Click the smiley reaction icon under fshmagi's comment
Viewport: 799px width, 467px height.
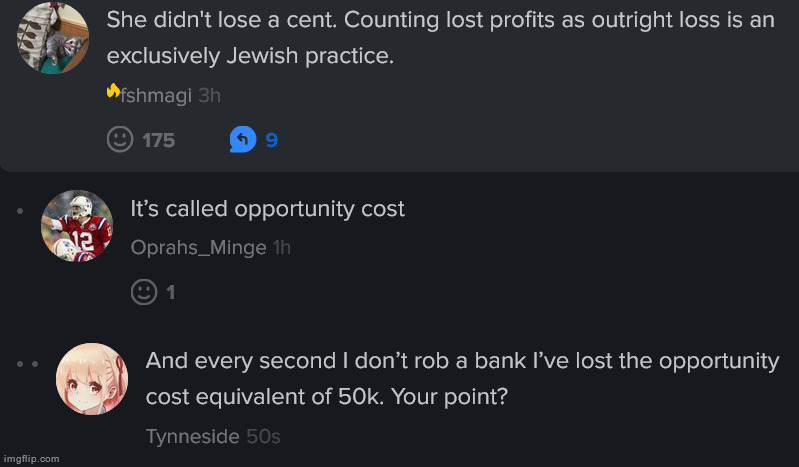pyautogui.click(x=120, y=139)
